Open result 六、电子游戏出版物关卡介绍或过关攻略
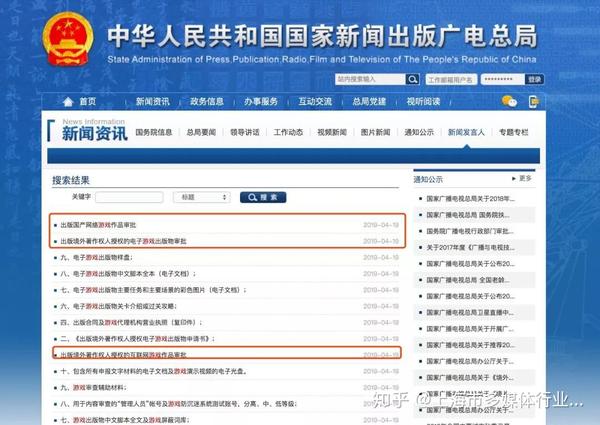This screenshot has width=600, height=425. (119, 306)
